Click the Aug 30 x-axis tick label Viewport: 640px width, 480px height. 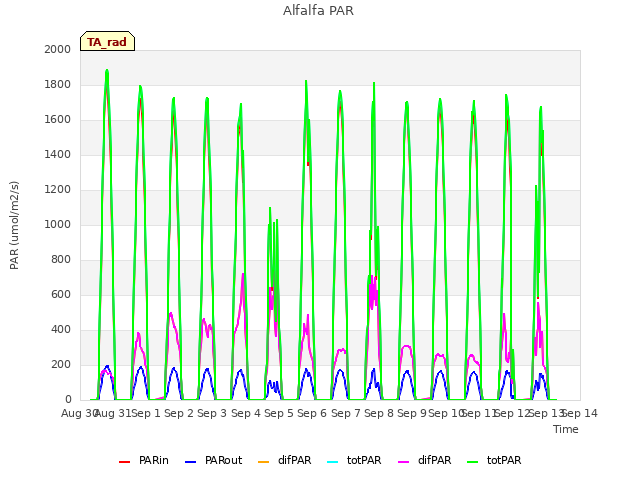click(x=79, y=413)
